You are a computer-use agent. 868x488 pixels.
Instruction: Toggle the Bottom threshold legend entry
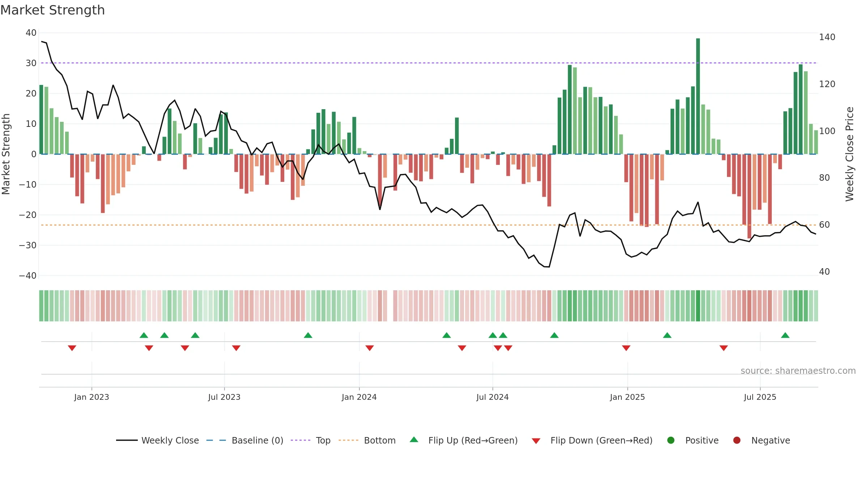tap(367, 440)
